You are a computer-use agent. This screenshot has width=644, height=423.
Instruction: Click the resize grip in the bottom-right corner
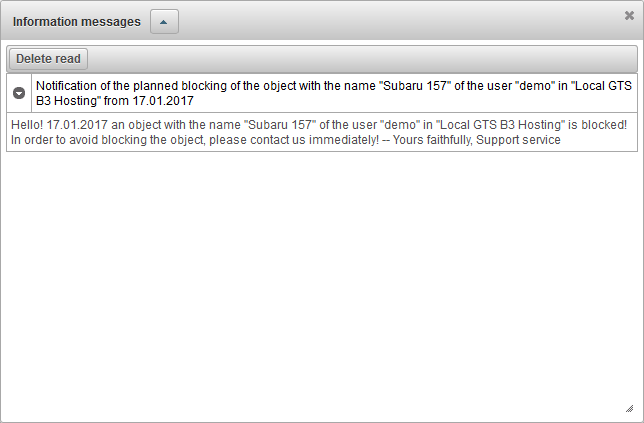(629, 408)
